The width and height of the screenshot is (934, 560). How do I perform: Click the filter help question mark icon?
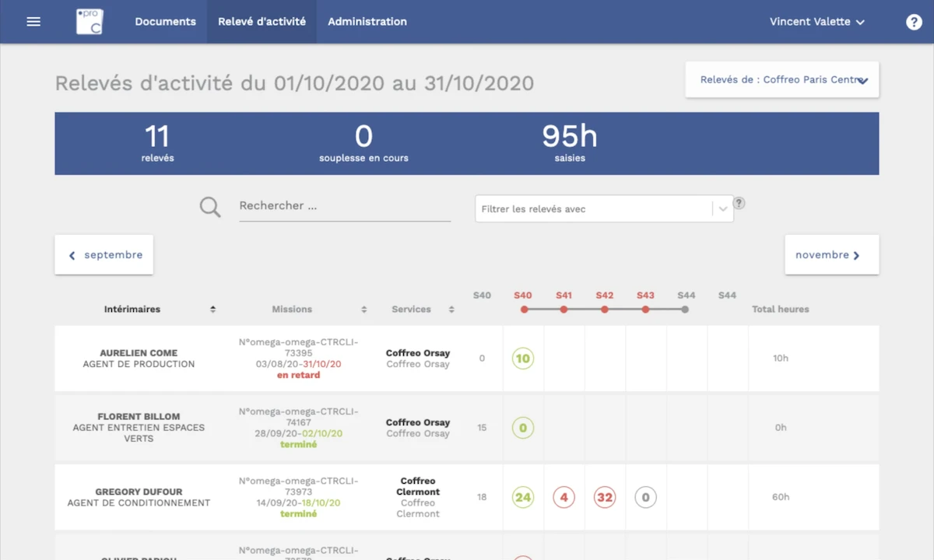point(739,203)
